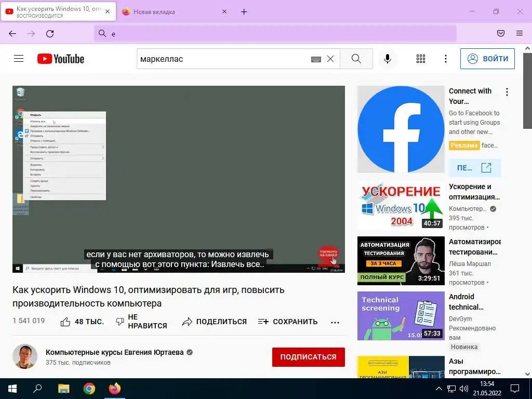Open the volume tray icon
The image size is (532, 399).
[x=463, y=389]
